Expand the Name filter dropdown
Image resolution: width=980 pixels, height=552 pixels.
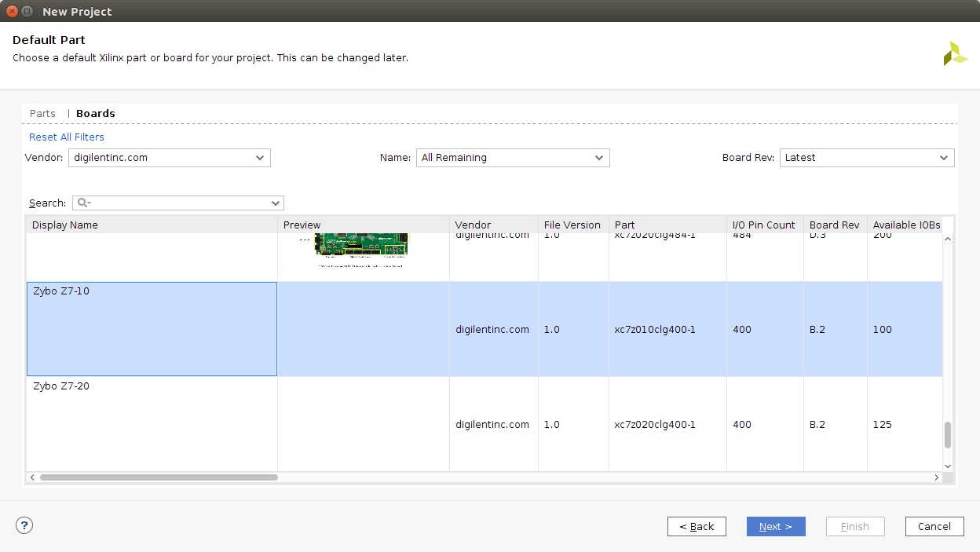click(x=512, y=158)
